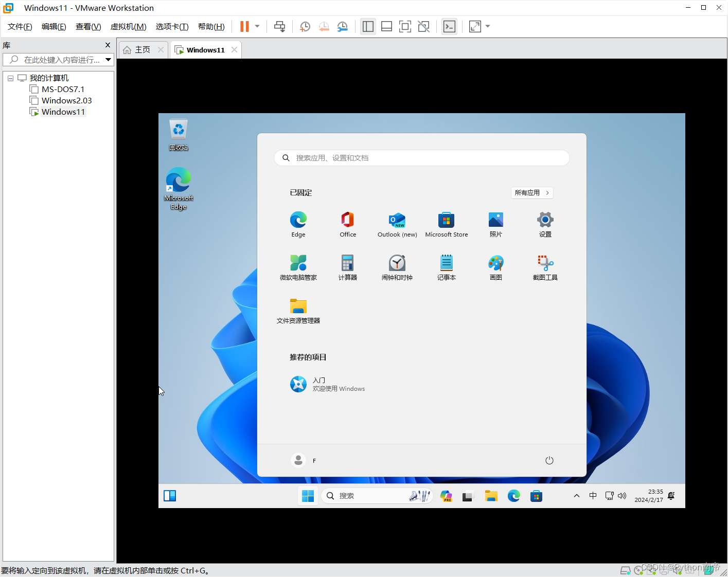Click the Send Ctrl+Alt+Del toolbar icon
This screenshot has width=728, height=577.
280,27
